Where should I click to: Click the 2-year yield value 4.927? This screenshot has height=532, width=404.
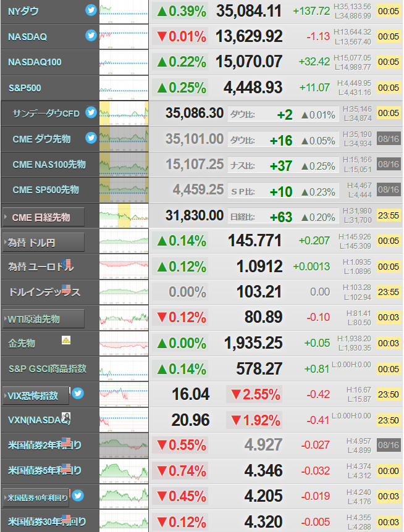pos(263,445)
